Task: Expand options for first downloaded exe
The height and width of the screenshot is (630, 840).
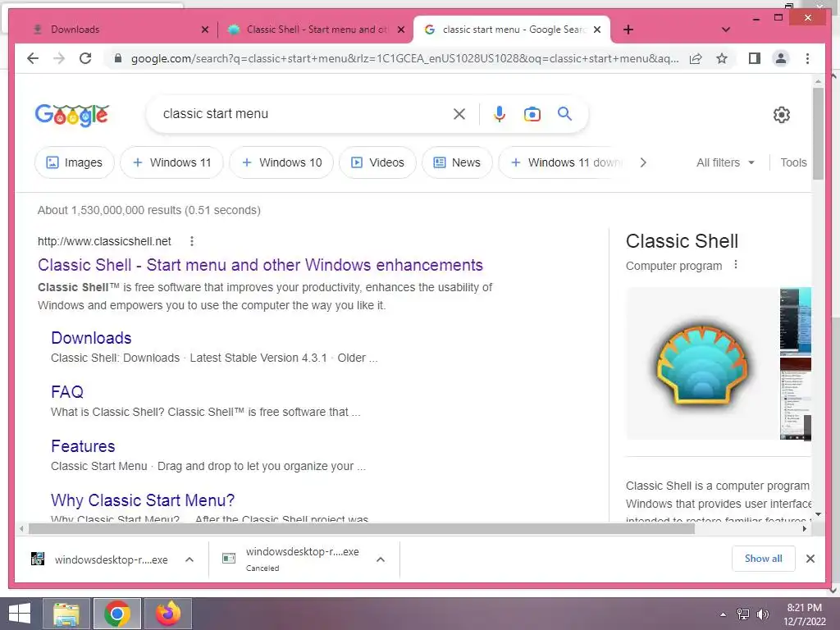Action: (x=189, y=559)
